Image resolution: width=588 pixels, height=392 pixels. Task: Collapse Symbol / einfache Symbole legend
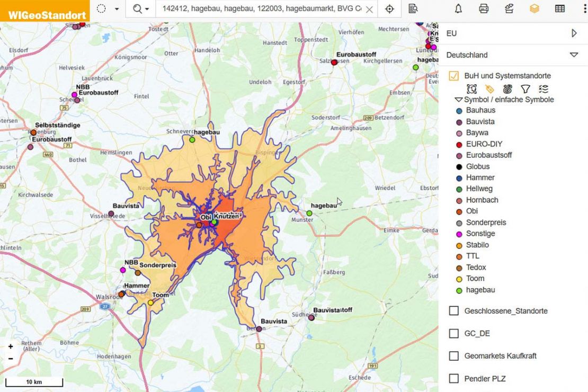(x=458, y=100)
